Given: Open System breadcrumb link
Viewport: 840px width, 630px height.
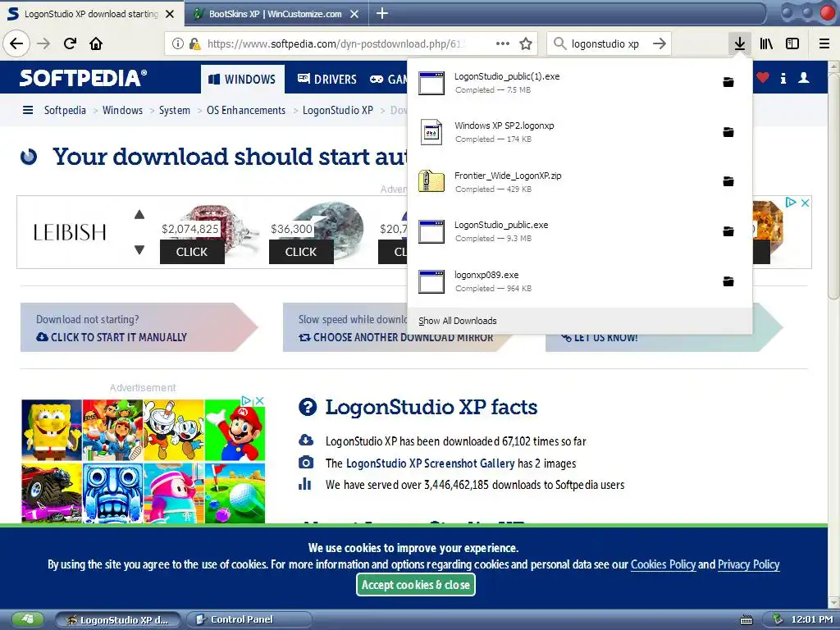Looking at the screenshot, I should tap(175, 111).
